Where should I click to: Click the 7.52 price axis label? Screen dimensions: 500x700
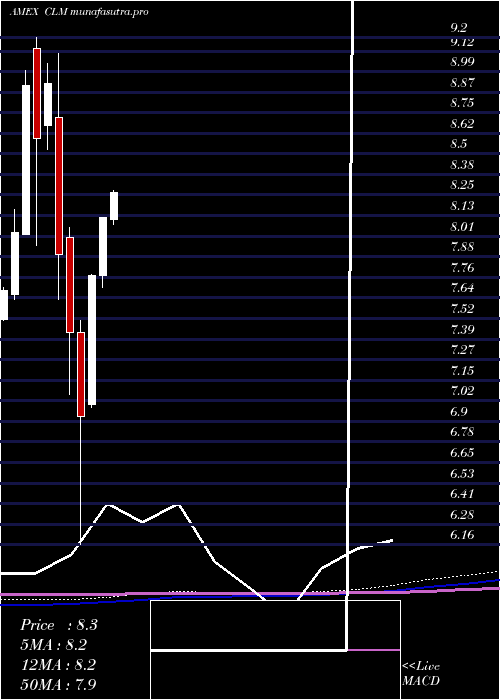[x=462, y=308]
